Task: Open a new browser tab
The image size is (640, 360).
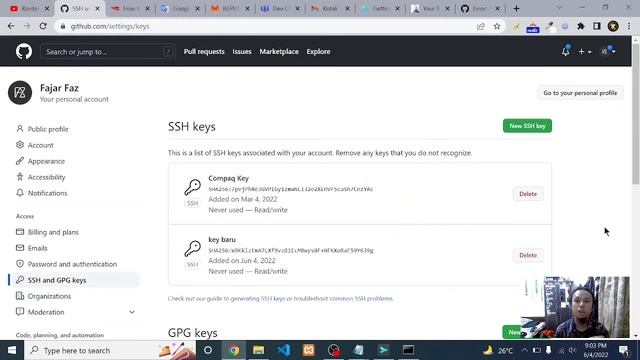Action: pos(516,9)
